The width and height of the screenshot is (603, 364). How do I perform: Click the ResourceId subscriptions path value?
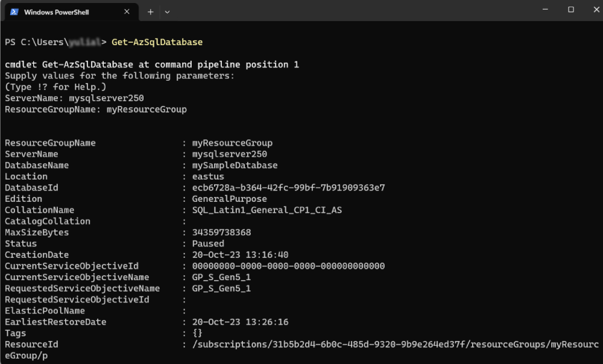click(x=396, y=344)
